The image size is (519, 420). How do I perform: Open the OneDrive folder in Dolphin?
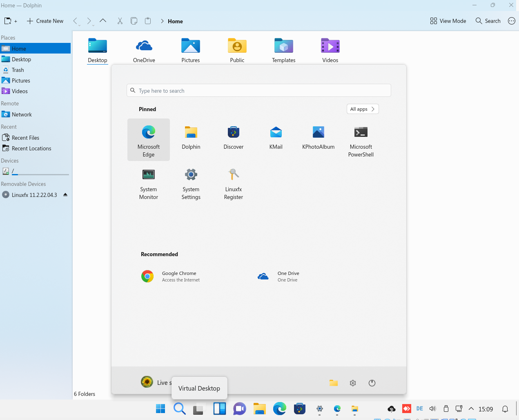(x=144, y=51)
